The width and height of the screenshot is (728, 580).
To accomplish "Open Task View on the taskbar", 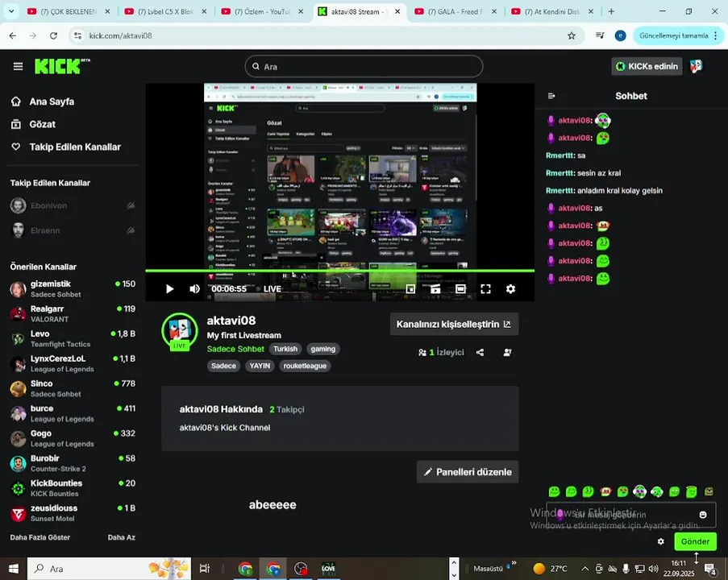I will click(204, 569).
